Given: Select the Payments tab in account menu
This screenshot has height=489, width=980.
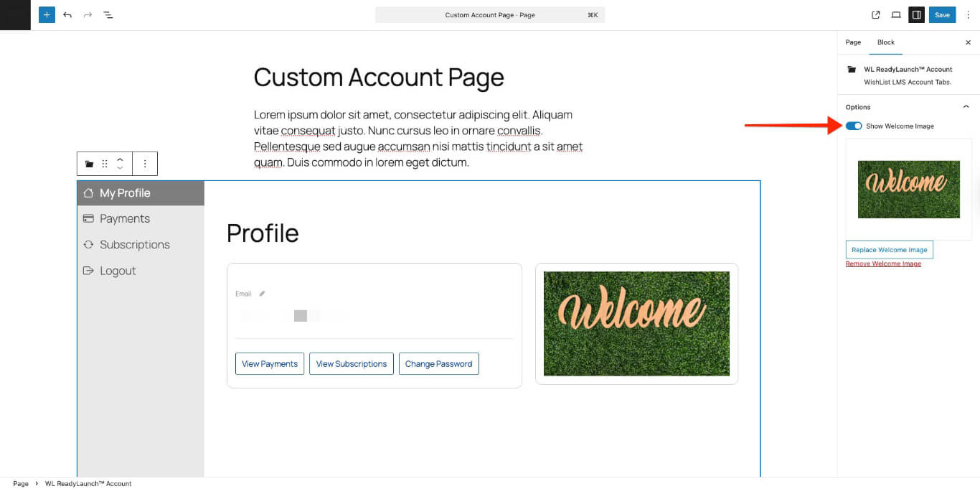Looking at the screenshot, I should coord(124,218).
